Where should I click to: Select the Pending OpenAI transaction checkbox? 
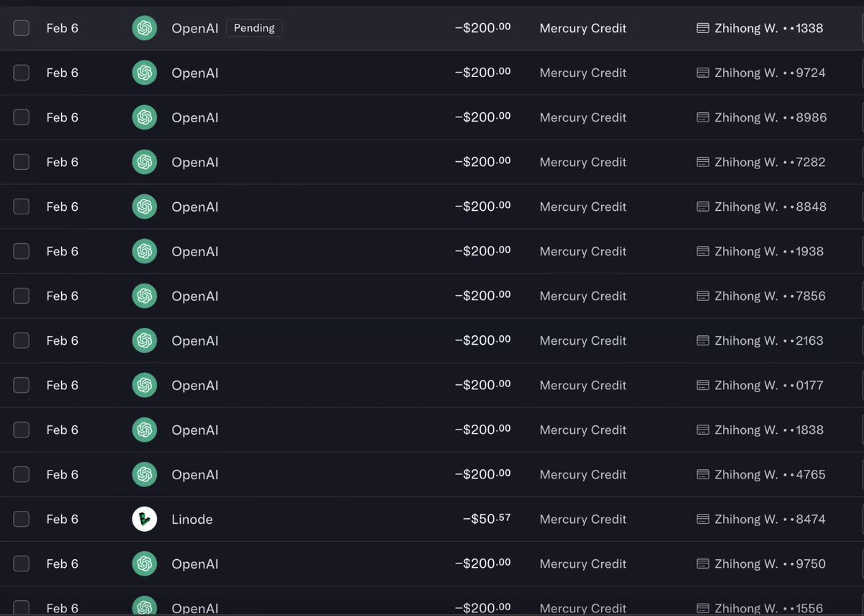coord(22,28)
